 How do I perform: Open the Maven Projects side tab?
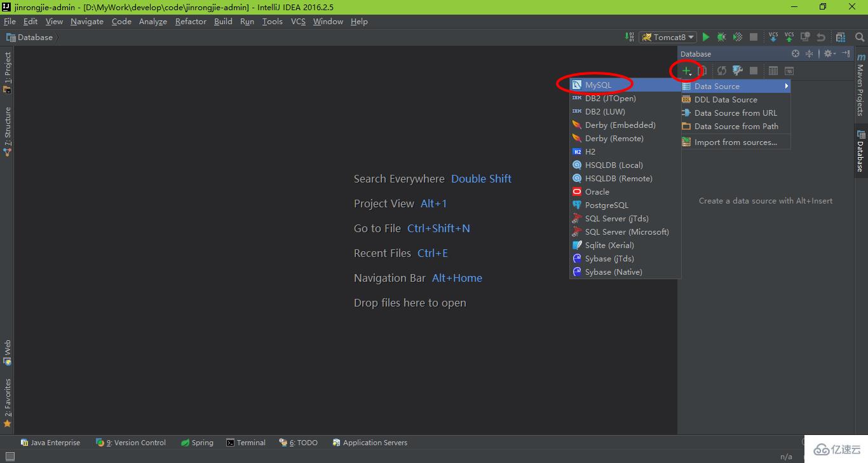pos(860,85)
